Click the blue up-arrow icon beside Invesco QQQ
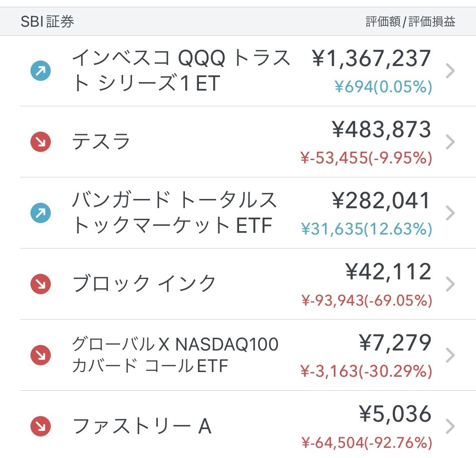 [x=40, y=71]
